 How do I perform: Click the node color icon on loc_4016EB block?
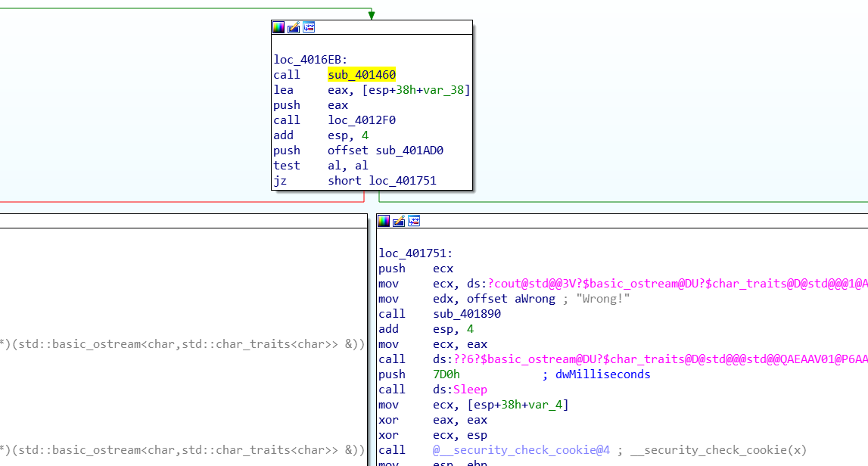click(278, 27)
